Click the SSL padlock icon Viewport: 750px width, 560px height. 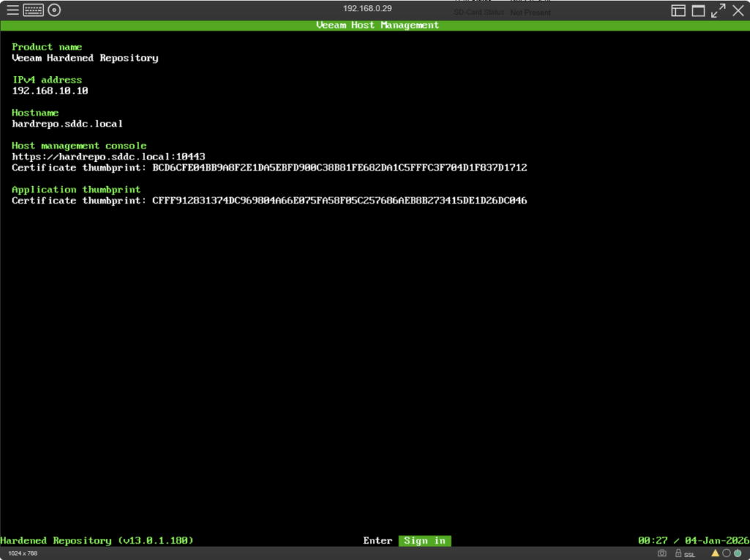[x=679, y=553]
